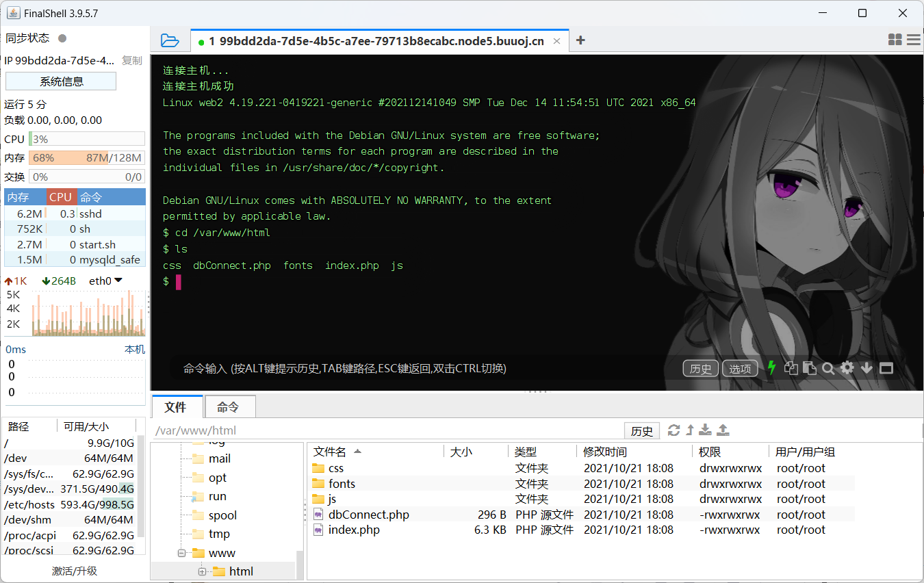924x583 pixels.
Task: Click the CPU usage bar
Action: [86, 139]
